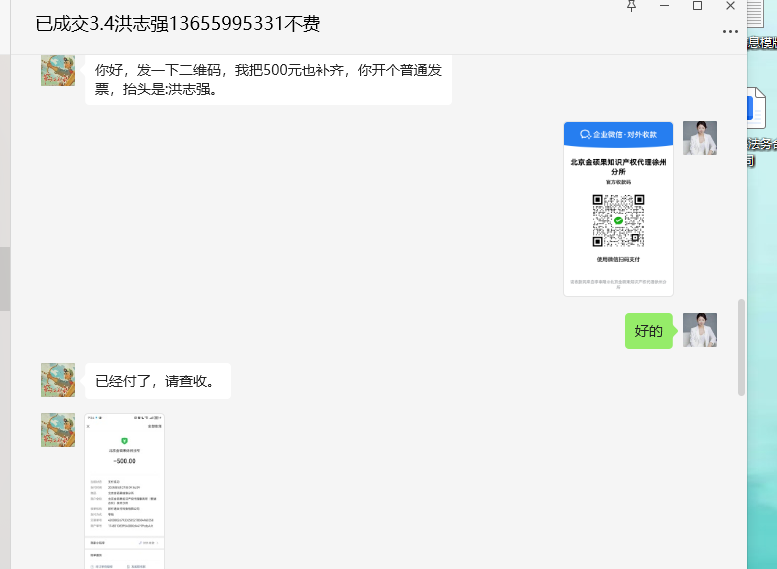The width and height of the screenshot is (777, 569).
Task: Select the "息模" text file on desktop
Action: [762, 42]
